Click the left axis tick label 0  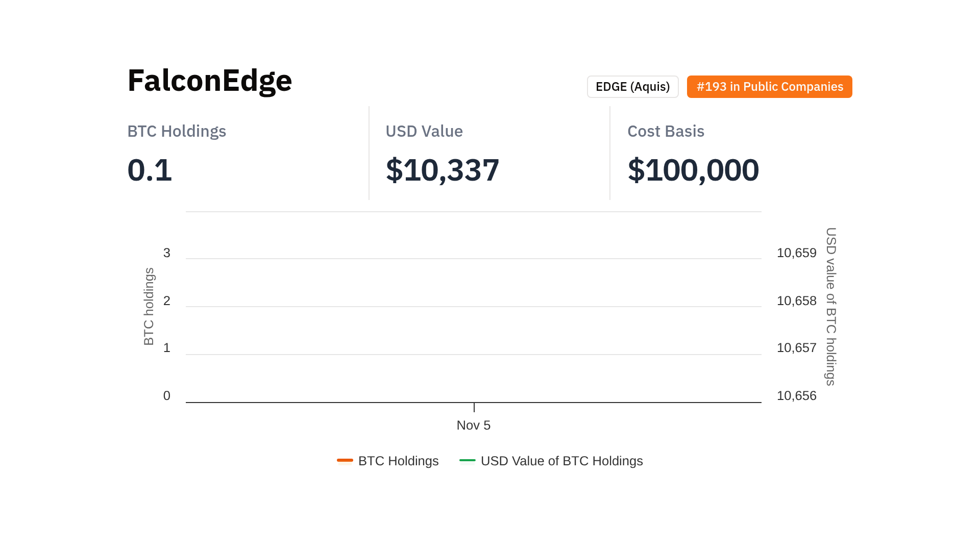(x=167, y=395)
